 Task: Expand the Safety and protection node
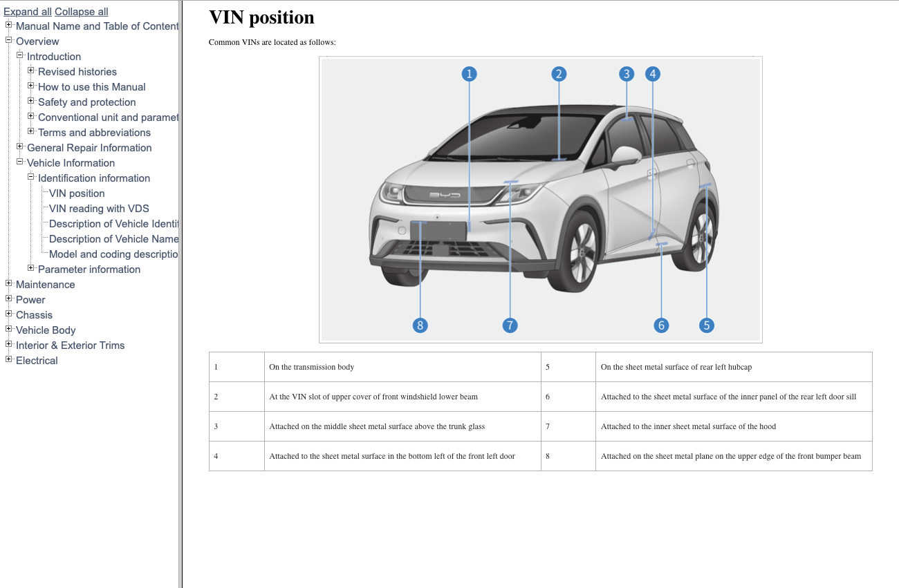pos(31,102)
